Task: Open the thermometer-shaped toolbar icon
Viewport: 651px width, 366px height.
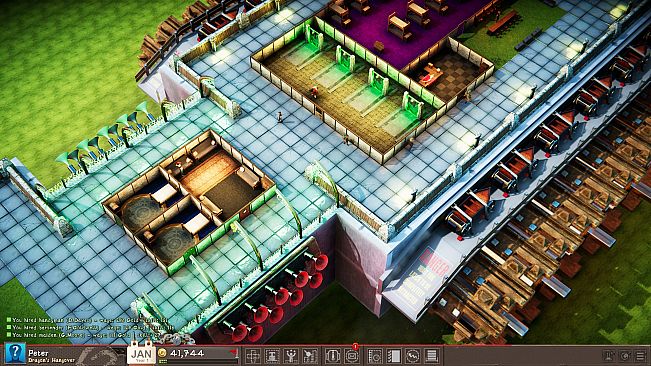Action: (333, 356)
